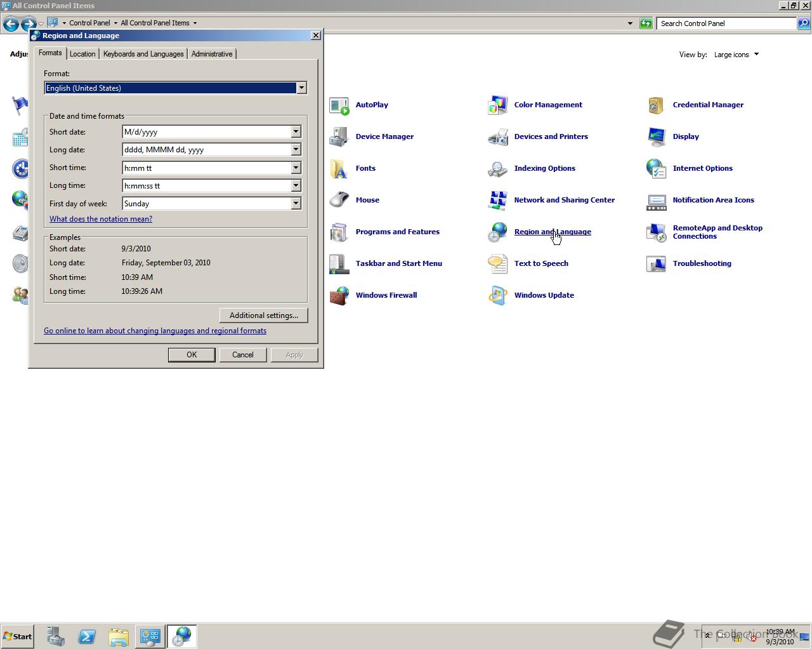
Task: Launch PowerShell from the taskbar
Action: pyautogui.click(x=87, y=637)
